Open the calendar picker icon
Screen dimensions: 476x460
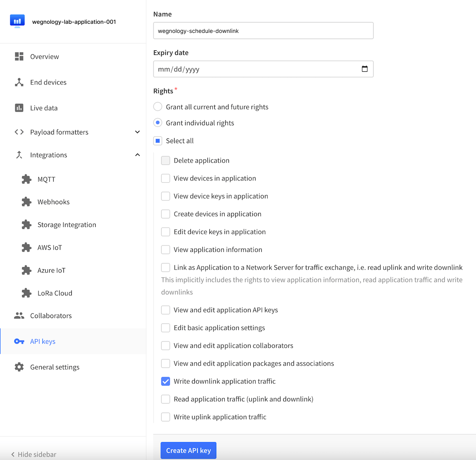[365, 69]
